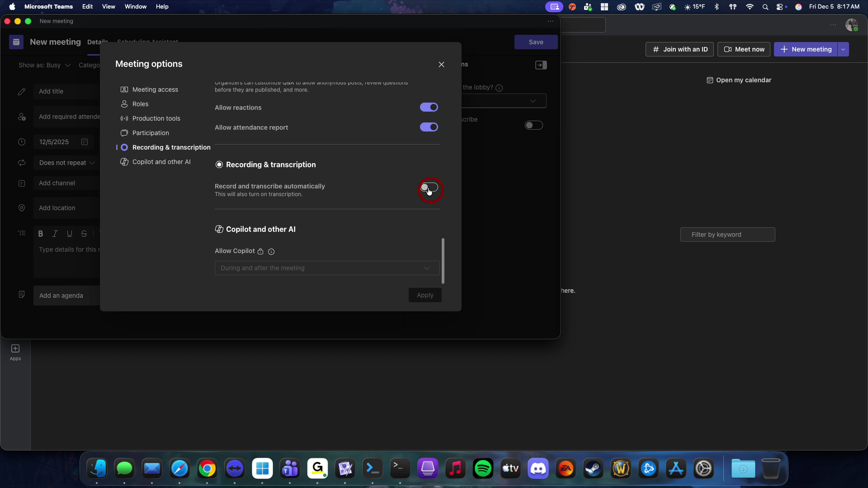
Task: Expand the Allow Copilot dropdown
Action: 327,268
